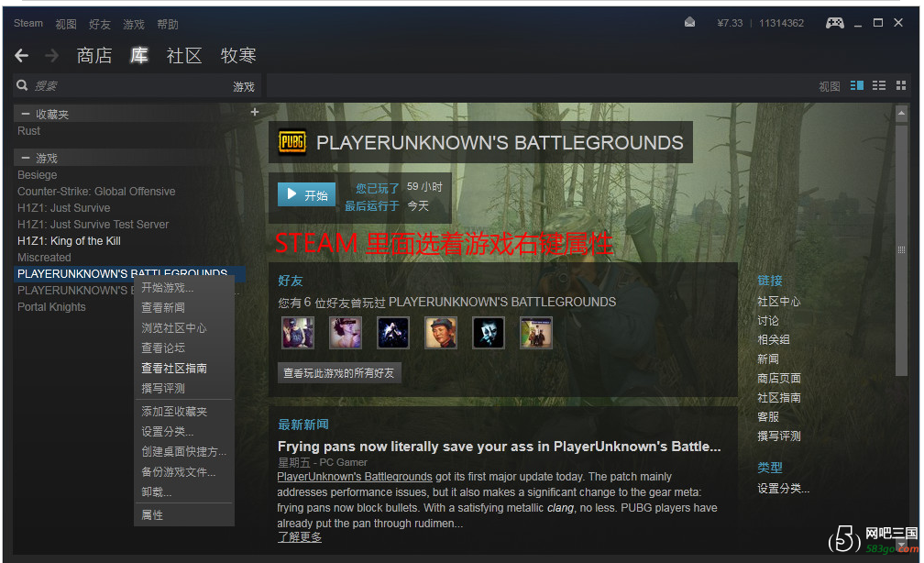Screen dimensions: 924x563
Task: Choose 查看新闻 in context menu
Action: click(184, 308)
